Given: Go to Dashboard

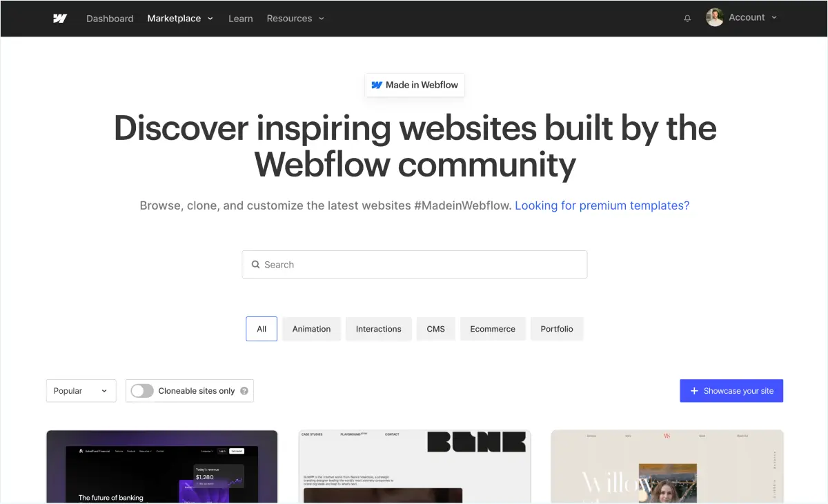Looking at the screenshot, I should [x=110, y=19].
